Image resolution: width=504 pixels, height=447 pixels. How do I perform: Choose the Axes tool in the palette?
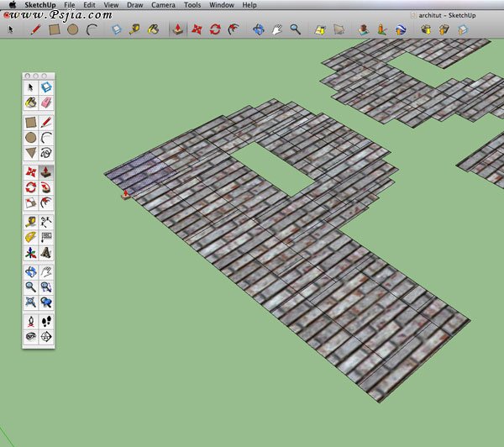[x=30, y=252]
